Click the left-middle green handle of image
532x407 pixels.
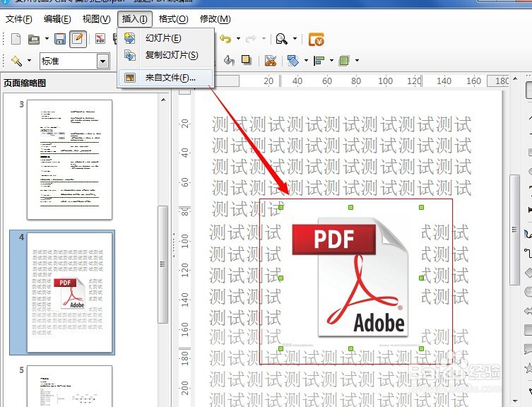coord(280,278)
